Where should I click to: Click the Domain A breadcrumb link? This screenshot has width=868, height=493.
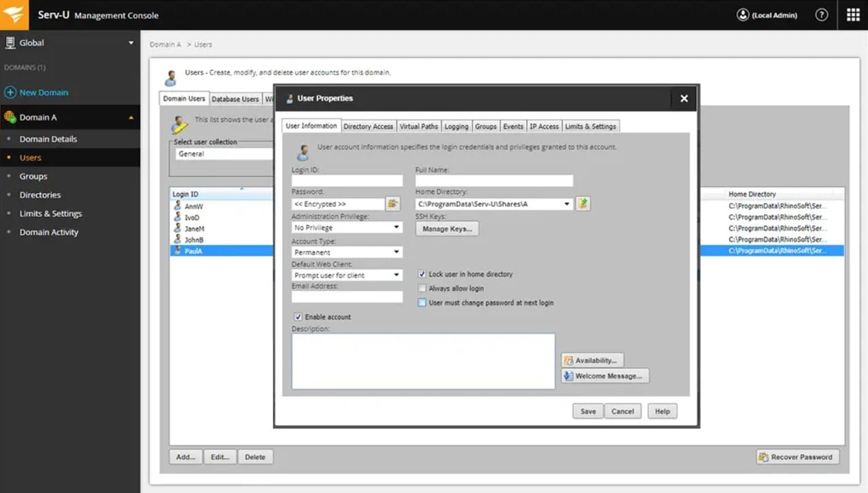165,45
